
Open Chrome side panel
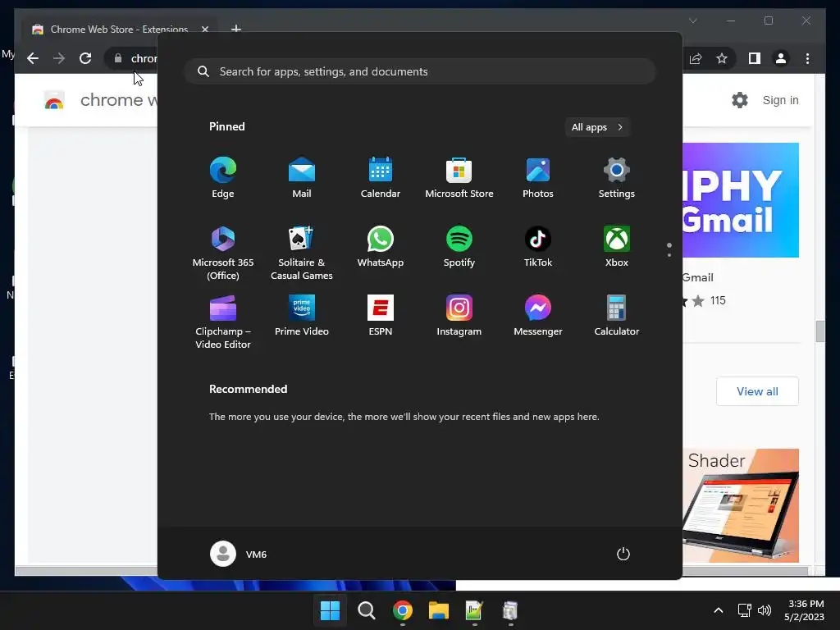pos(755,58)
